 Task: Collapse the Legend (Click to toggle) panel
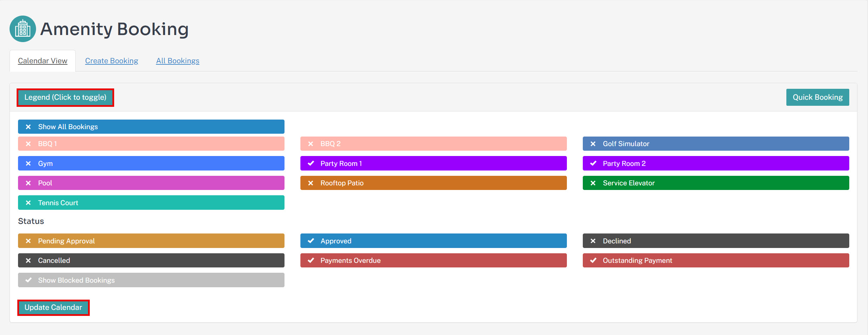click(x=65, y=97)
